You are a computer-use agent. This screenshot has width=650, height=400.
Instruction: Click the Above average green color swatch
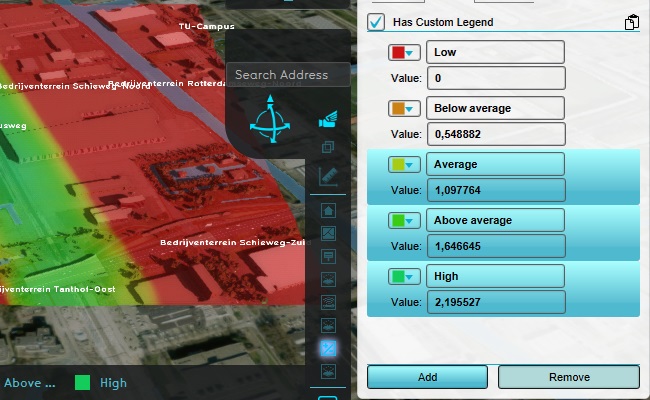coord(397,220)
